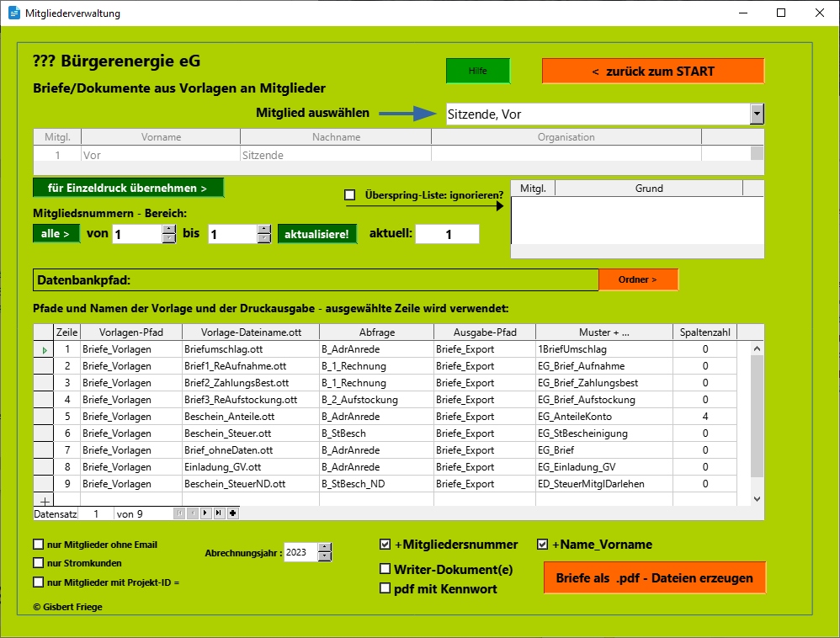Click the 'Abfrage' column header
The width and height of the screenshot is (840, 638).
coord(376,332)
